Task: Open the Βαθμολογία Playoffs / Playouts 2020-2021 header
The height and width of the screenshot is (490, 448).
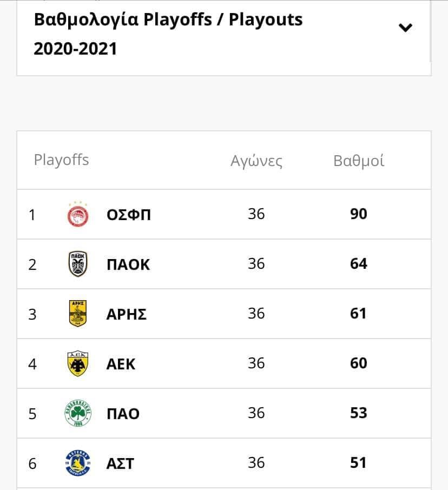Action: pos(168,34)
